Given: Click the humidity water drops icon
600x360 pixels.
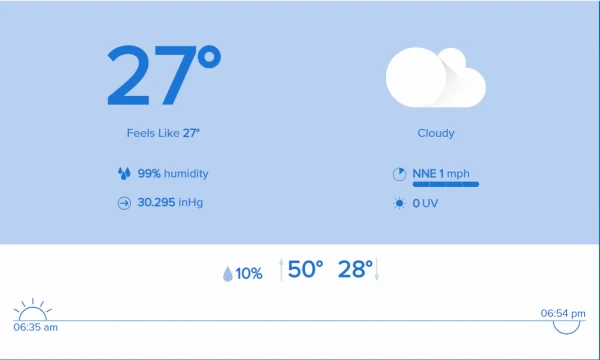Looking at the screenshot, I should click(124, 173).
